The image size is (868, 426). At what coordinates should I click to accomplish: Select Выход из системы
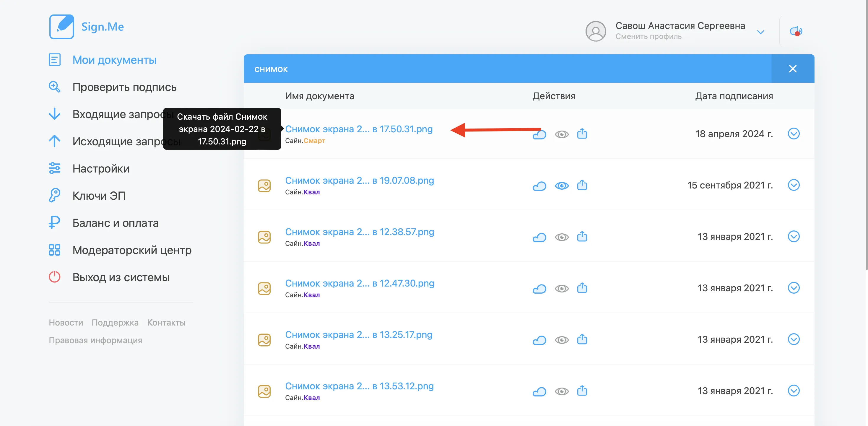[121, 277]
